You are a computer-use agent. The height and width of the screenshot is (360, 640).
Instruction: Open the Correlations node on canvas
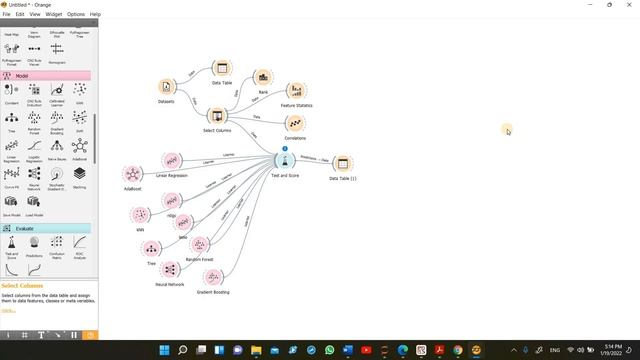[x=295, y=123]
